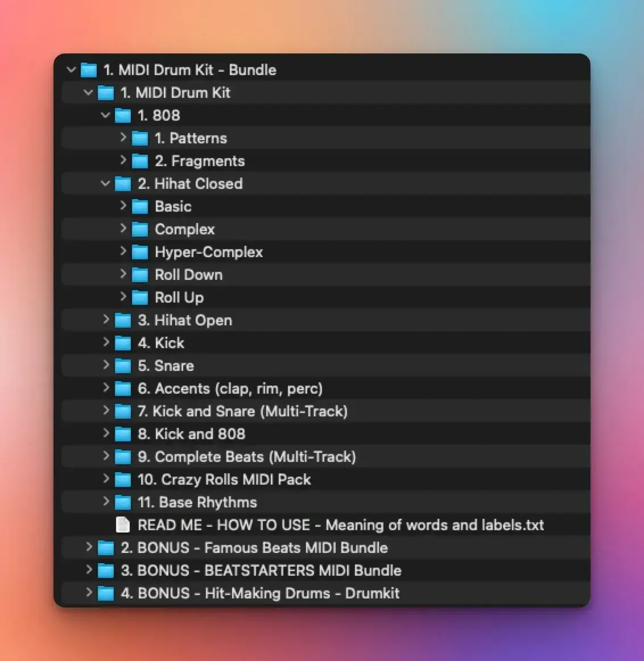Image resolution: width=644 pixels, height=661 pixels.
Task: Click folder icon beside '10. Crazy Rolls MIDI Pack'
Action: pyautogui.click(x=123, y=480)
